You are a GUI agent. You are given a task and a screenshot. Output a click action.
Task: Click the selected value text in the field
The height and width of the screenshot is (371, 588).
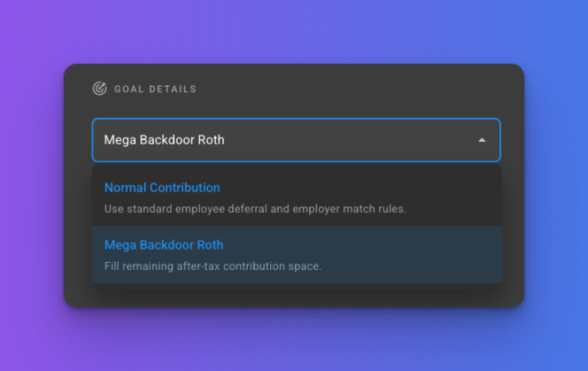[x=164, y=140]
